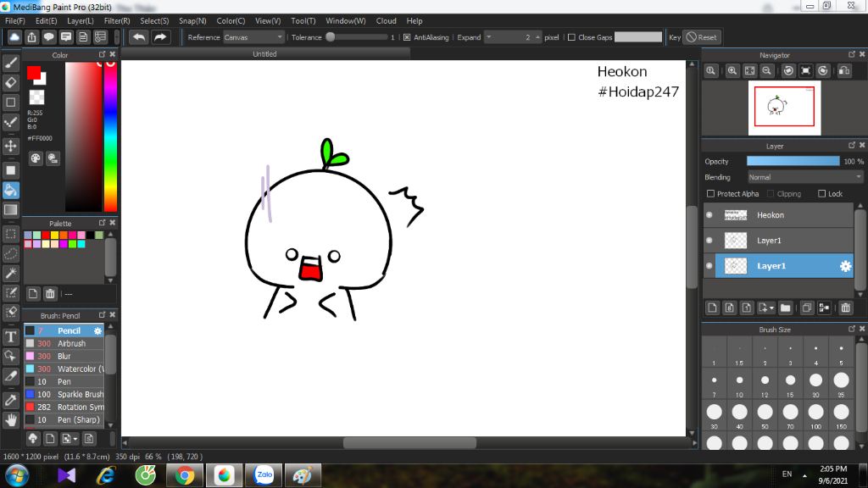The width and height of the screenshot is (868, 488).
Task: Select brush size 10 preset
Action: [x=739, y=383]
